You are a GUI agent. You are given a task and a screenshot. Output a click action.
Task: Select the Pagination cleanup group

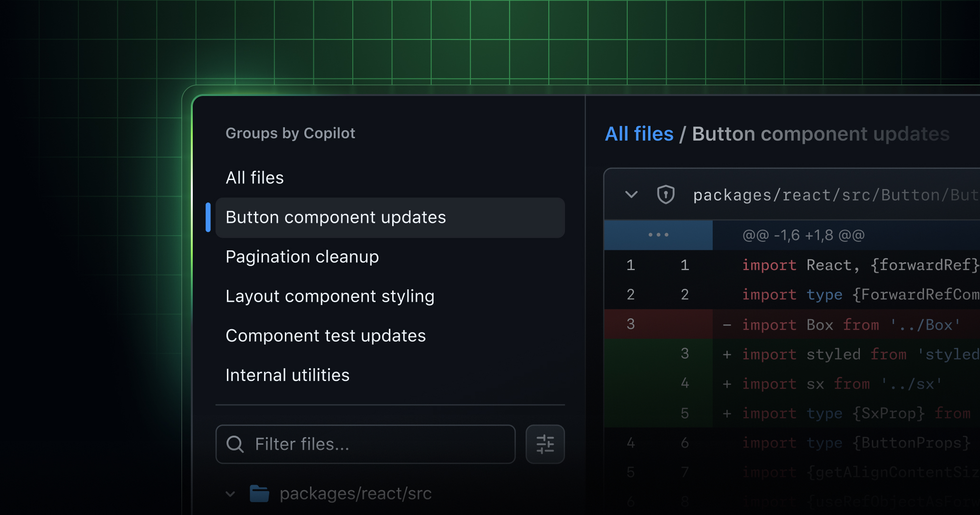click(302, 257)
